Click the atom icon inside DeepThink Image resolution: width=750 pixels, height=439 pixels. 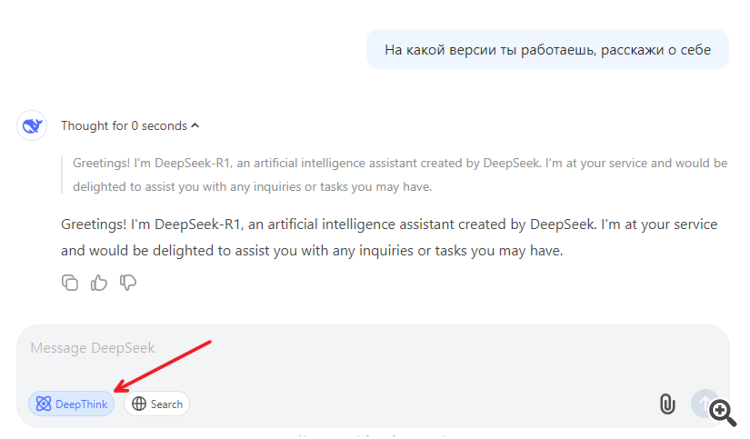click(44, 404)
